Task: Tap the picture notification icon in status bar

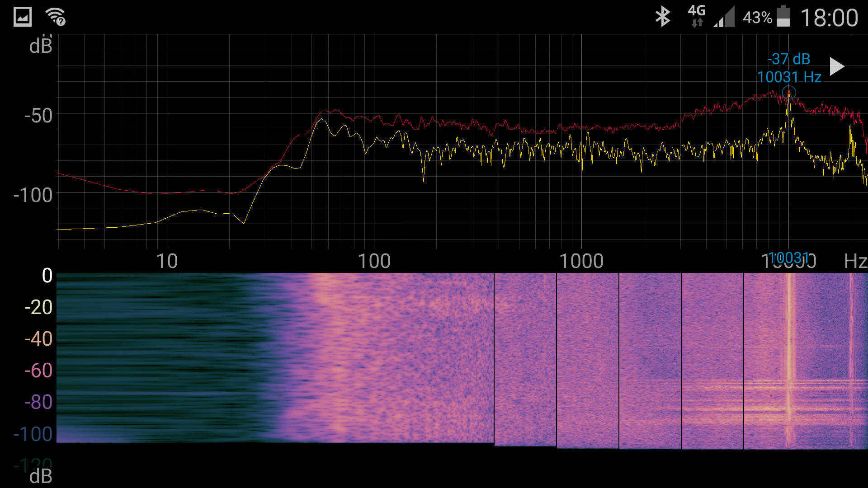Action: 22,17
